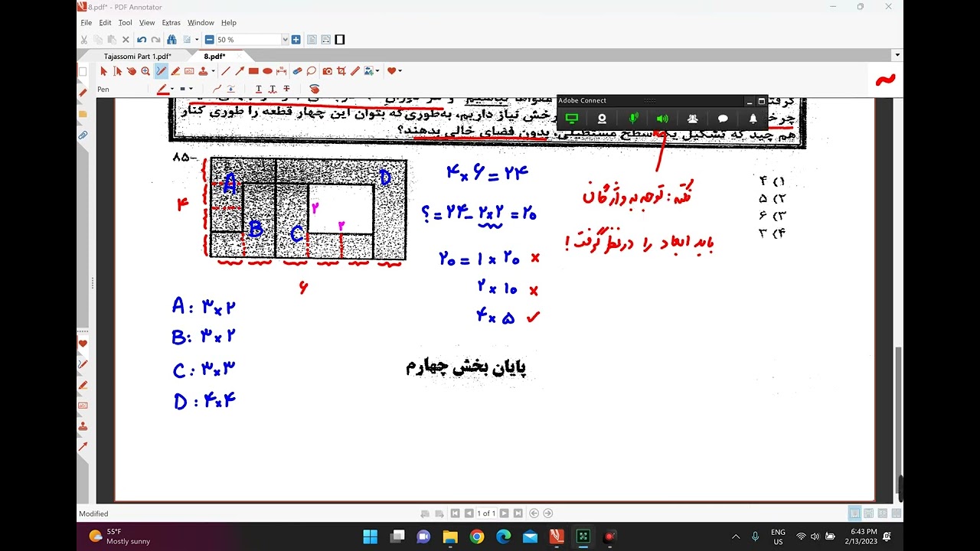Open the zoom percentage dropdown
This screenshot has height=551, width=980.
point(285,40)
